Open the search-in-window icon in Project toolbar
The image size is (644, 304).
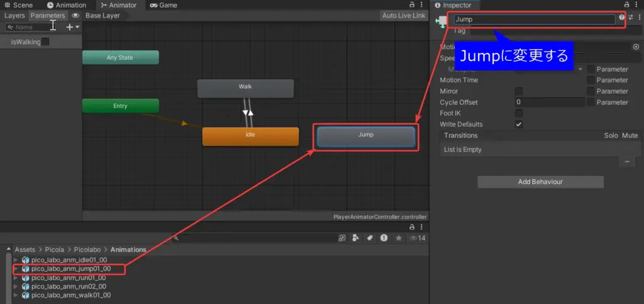click(341, 238)
